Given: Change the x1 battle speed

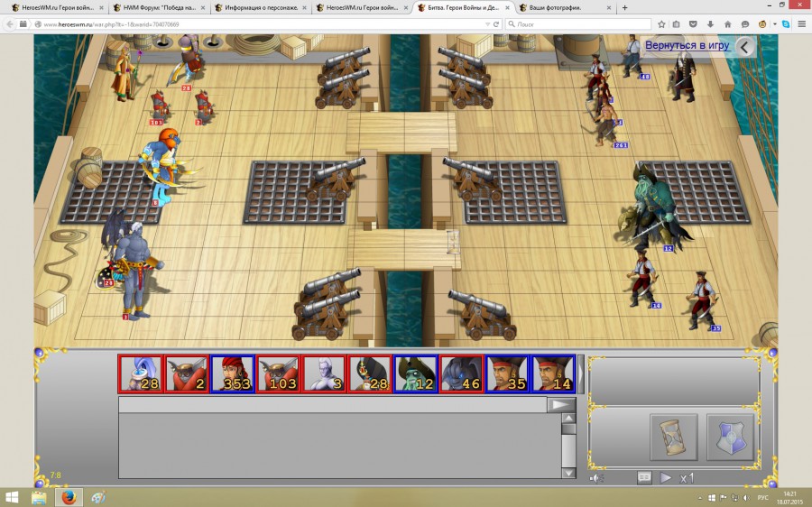Looking at the screenshot, I should (x=687, y=478).
